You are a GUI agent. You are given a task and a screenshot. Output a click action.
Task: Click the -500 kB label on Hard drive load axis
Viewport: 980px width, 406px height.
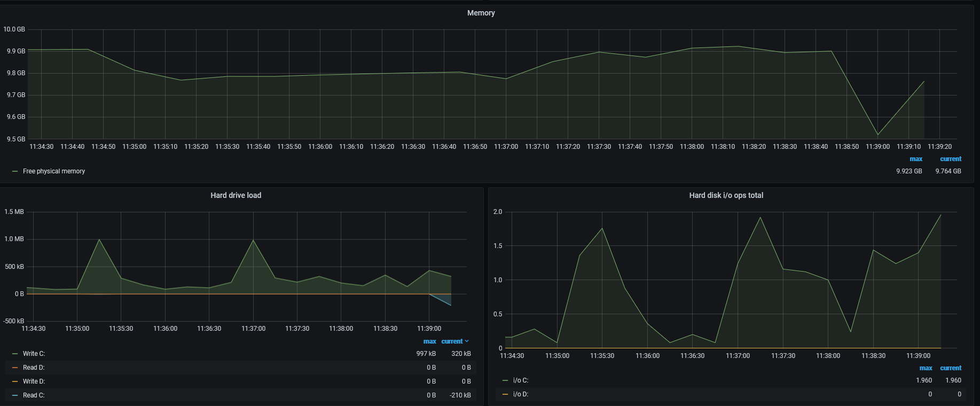[14, 321]
